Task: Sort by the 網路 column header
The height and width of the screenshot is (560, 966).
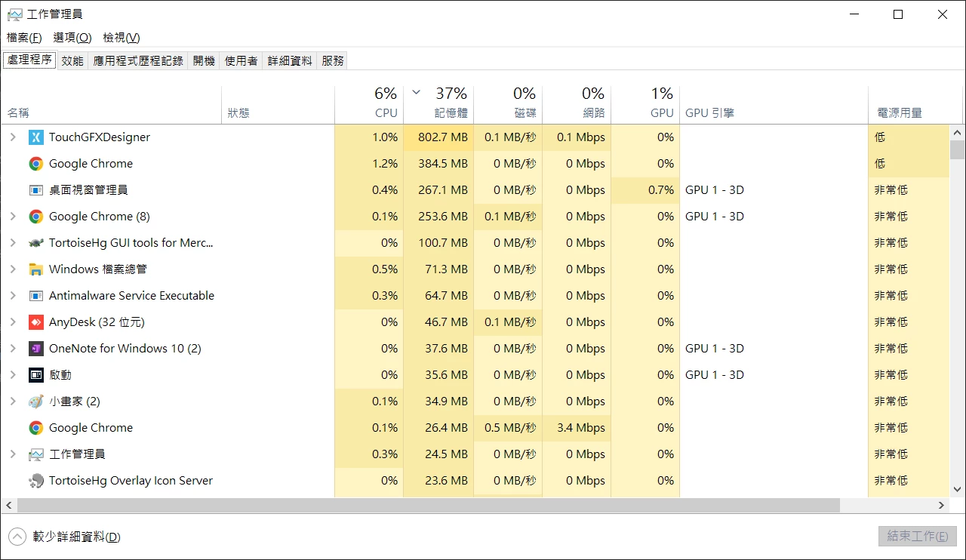Action: tap(577, 105)
